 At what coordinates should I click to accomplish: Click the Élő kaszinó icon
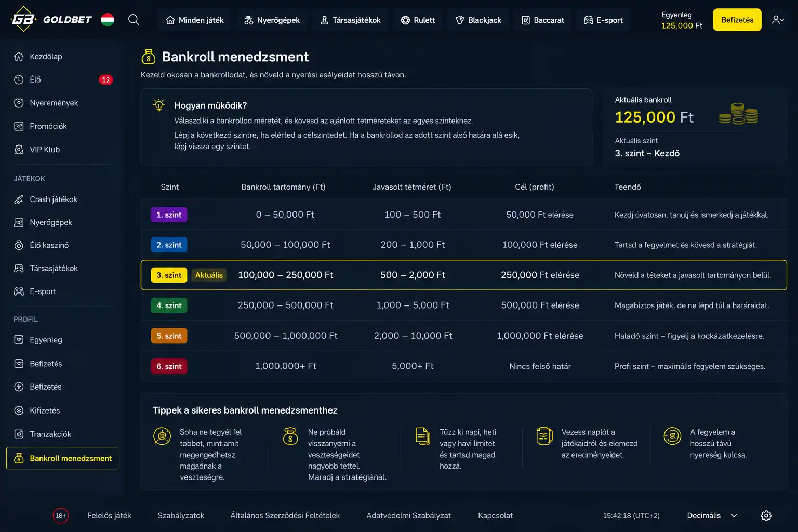click(19, 245)
